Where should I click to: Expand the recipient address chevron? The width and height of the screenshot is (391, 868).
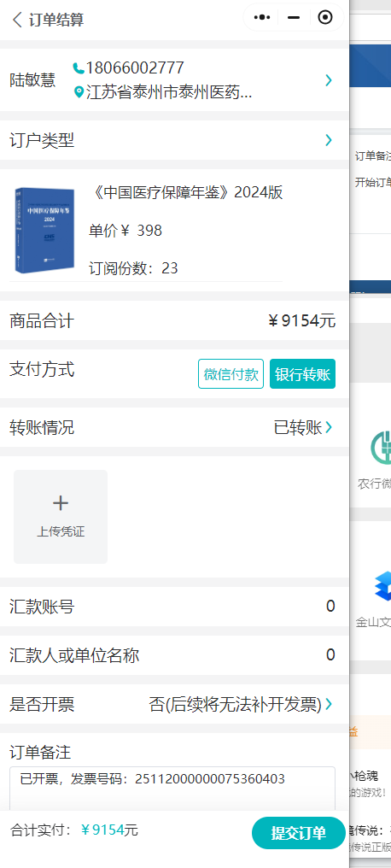click(x=329, y=80)
